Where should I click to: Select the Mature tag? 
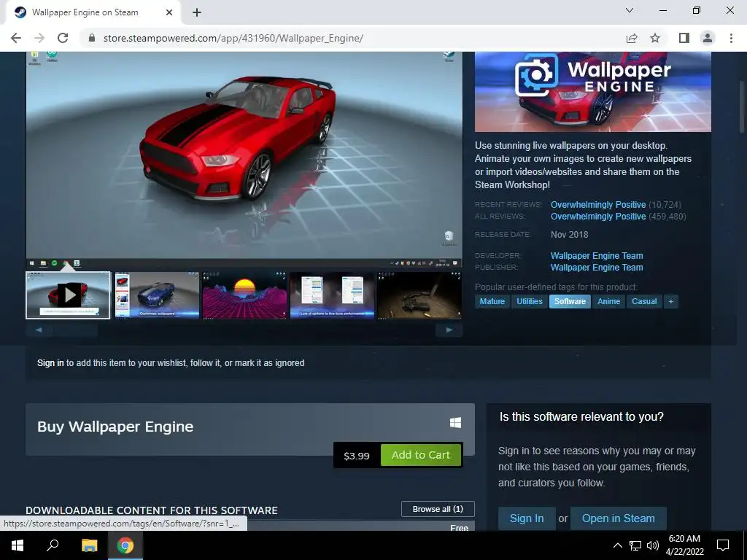tap(492, 301)
